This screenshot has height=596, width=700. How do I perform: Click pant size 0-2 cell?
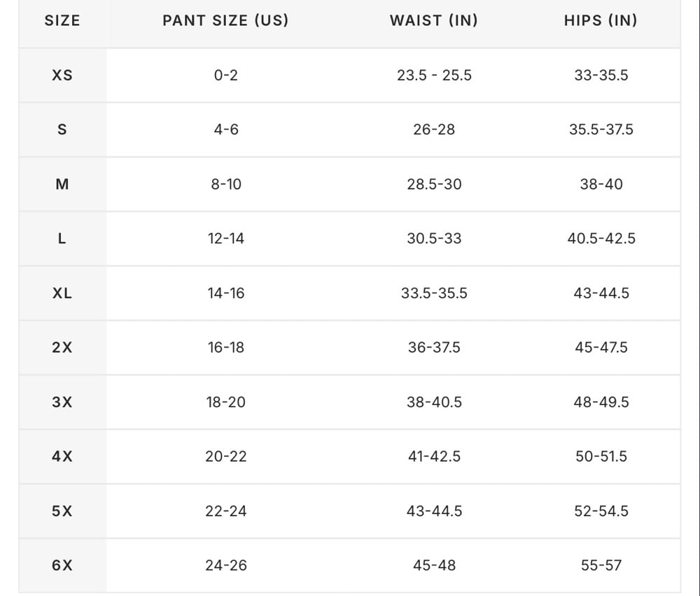point(225,76)
